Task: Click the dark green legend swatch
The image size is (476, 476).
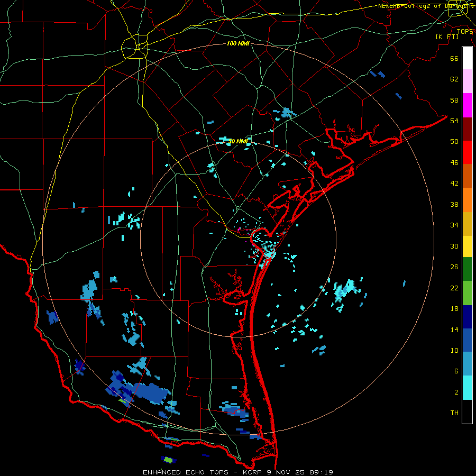Action: tap(467, 269)
